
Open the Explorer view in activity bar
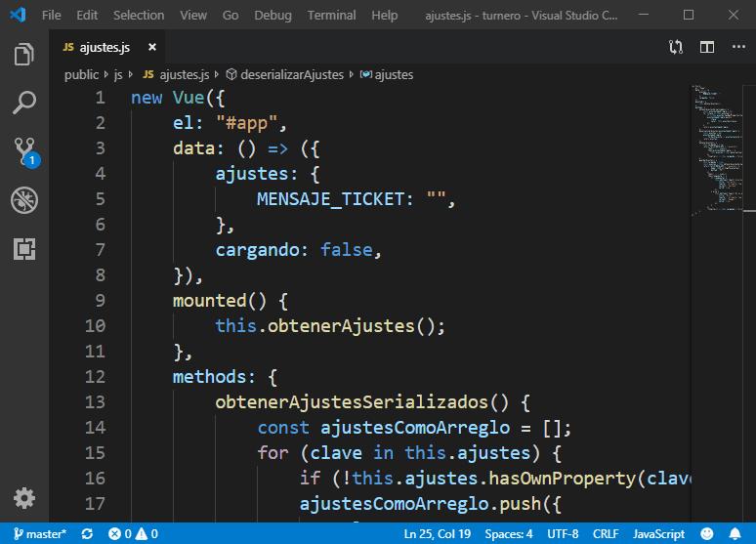pos(24,54)
